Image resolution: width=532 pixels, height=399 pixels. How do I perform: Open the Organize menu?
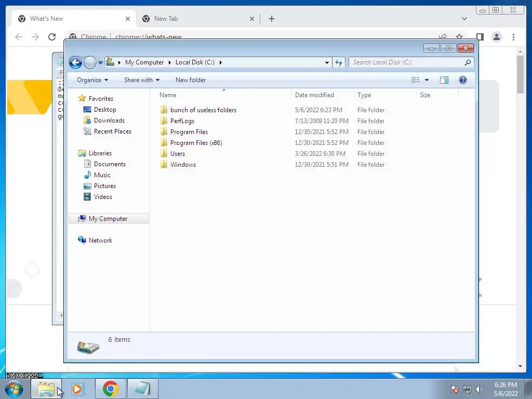click(92, 80)
